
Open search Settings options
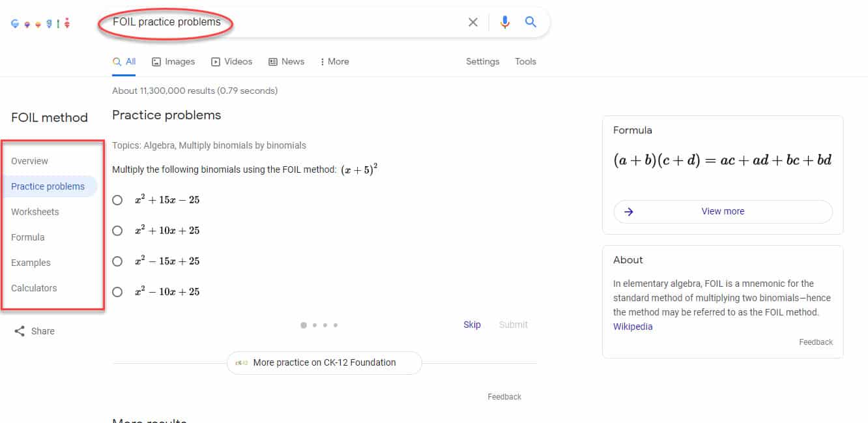(x=482, y=61)
